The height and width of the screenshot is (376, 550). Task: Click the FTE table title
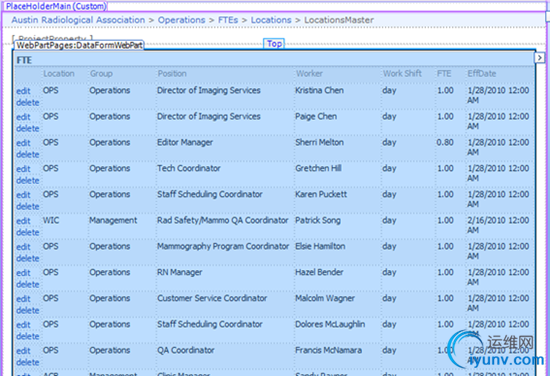click(24, 60)
